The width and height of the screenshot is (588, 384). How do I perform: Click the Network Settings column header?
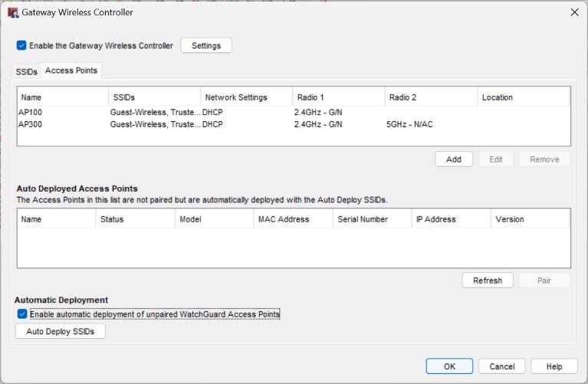coord(246,97)
